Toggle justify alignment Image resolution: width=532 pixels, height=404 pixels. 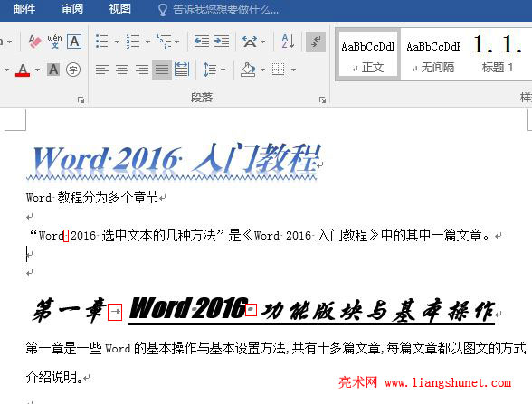point(162,70)
